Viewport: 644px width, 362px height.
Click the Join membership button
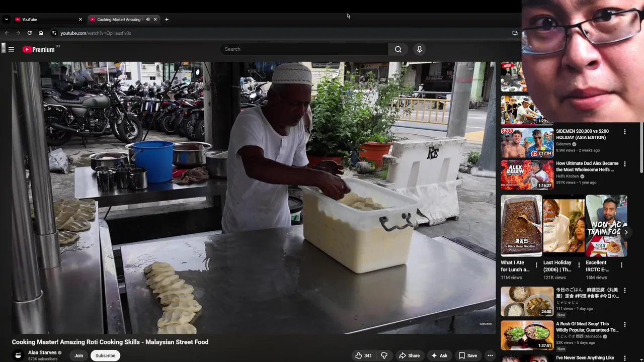click(79, 355)
